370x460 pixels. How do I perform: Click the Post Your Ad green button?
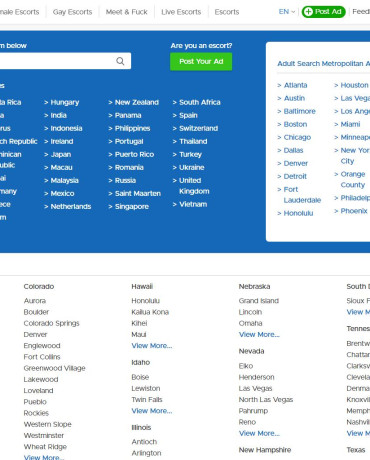click(201, 61)
